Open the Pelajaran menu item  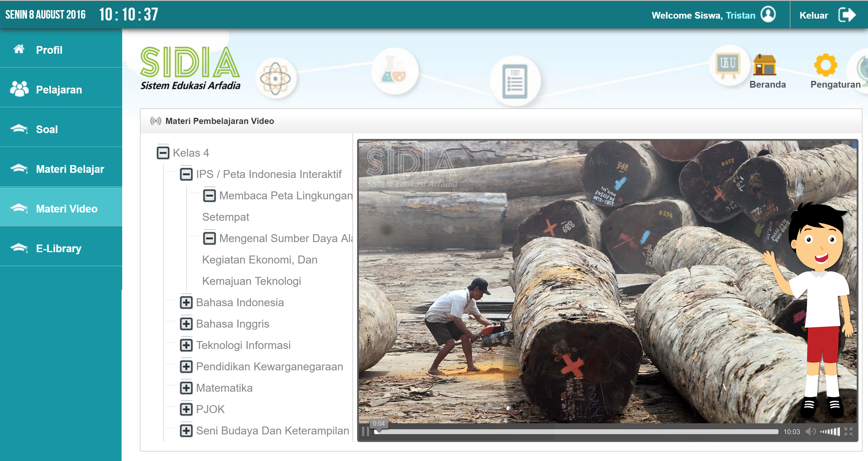coord(61,88)
